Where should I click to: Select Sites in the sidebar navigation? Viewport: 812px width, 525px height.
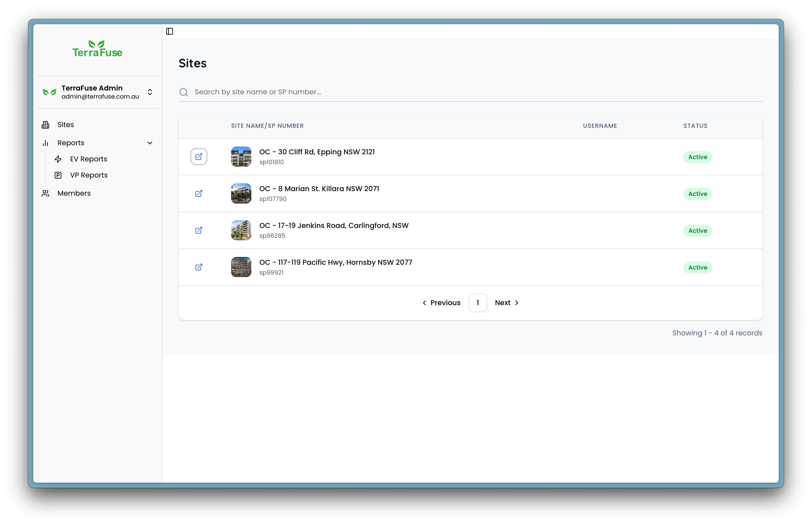coord(65,125)
